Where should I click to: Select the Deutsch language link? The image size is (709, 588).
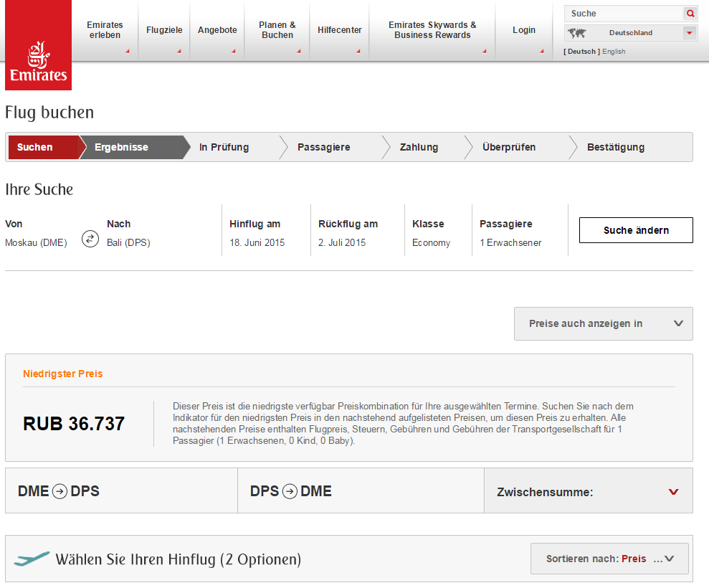[581, 52]
